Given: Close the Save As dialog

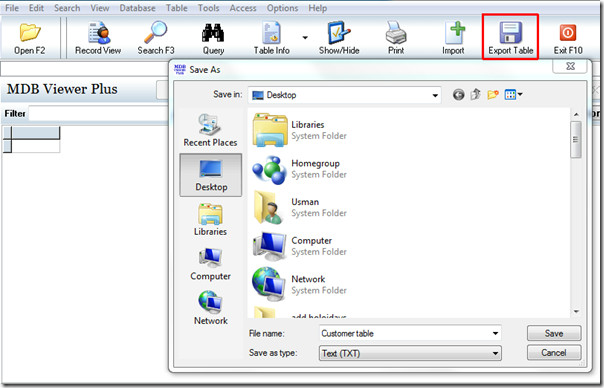Looking at the screenshot, I should [x=570, y=66].
